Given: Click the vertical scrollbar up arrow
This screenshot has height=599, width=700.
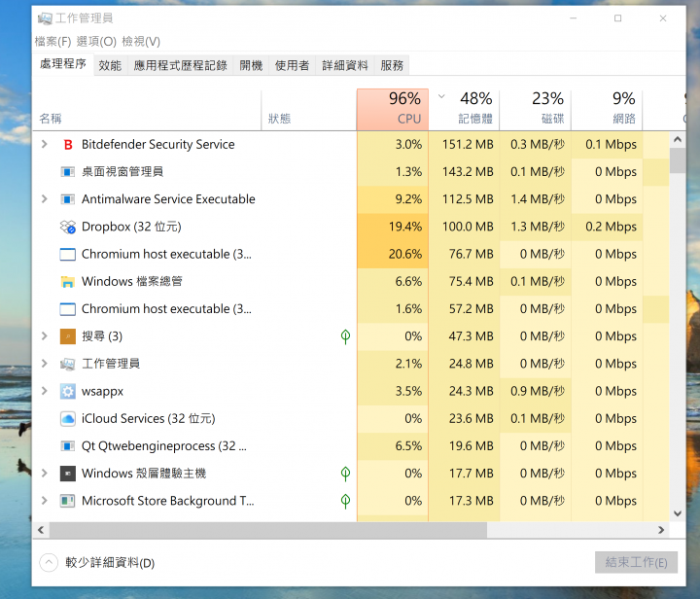Looking at the screenshot, I should click(678, 140).
